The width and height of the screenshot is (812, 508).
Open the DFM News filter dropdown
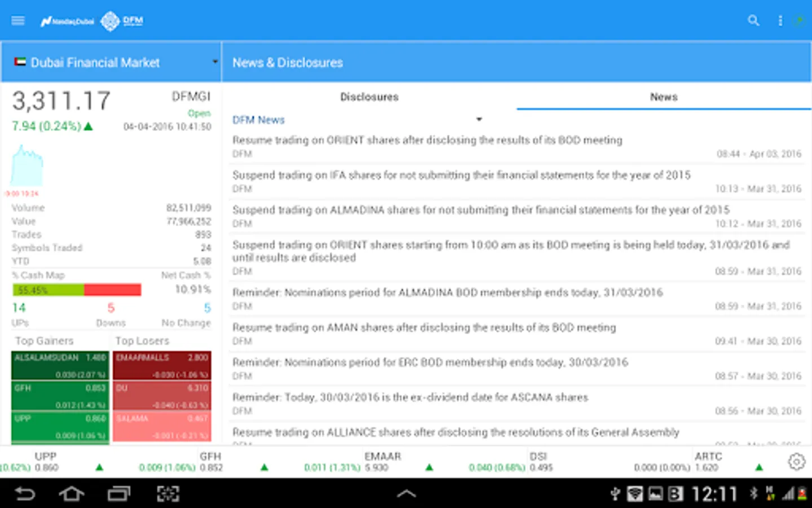point(358,120)
